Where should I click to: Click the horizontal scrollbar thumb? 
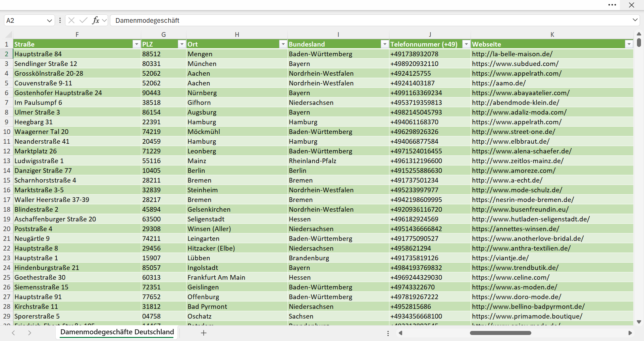tap(500, 333)
